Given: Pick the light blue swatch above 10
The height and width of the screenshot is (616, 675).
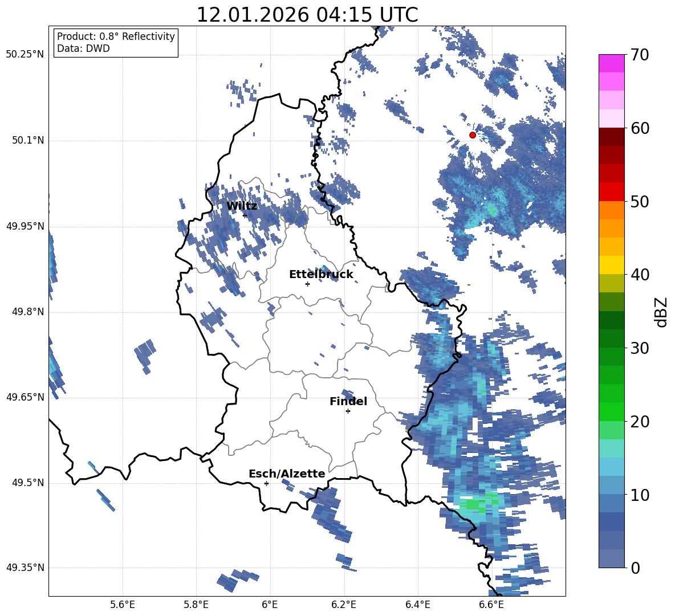Looking at the screenshot, I should point(611,467).
